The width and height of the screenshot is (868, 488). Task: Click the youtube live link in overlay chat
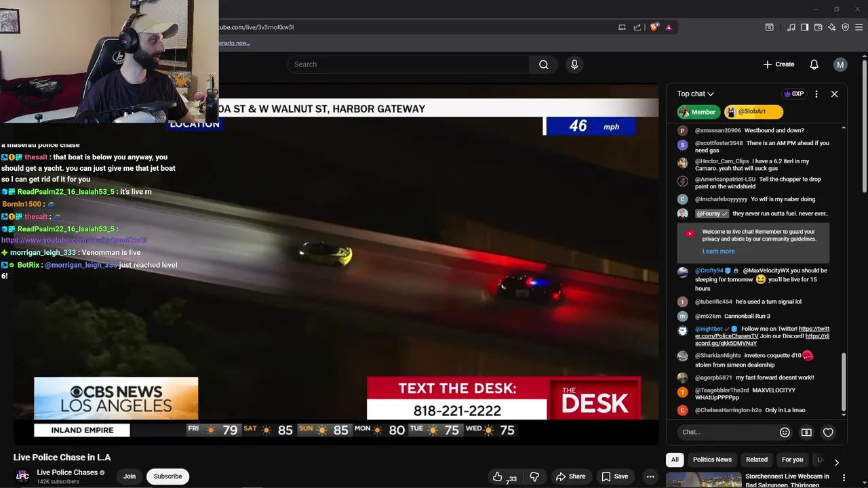[x=74, y=240]
